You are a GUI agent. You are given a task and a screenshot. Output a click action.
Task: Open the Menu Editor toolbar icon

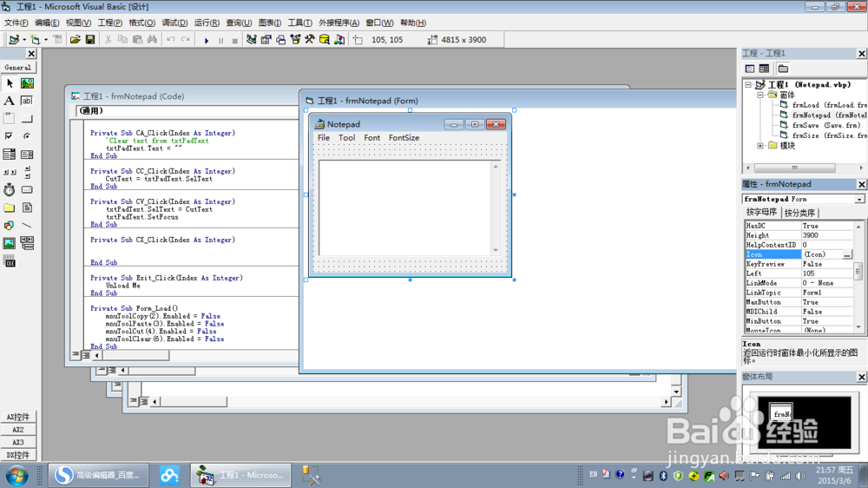[57, 40]
